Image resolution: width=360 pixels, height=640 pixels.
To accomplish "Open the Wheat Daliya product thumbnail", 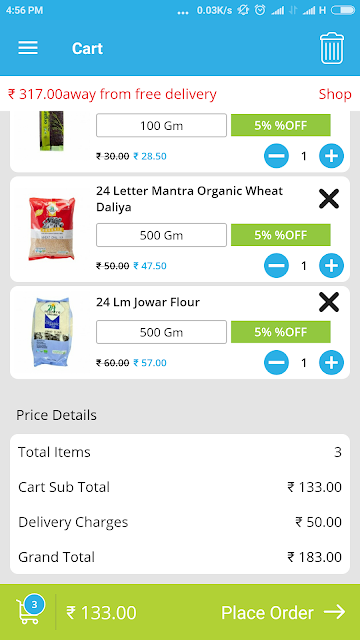I will (x=52, y=229).
